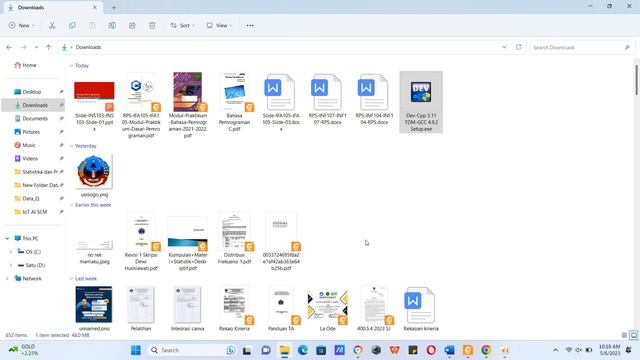The width and height of the screenshot is (640, 360).
Task: Expand recent locations chevron near navigation arrows
Action: click(x=36, y=47)
